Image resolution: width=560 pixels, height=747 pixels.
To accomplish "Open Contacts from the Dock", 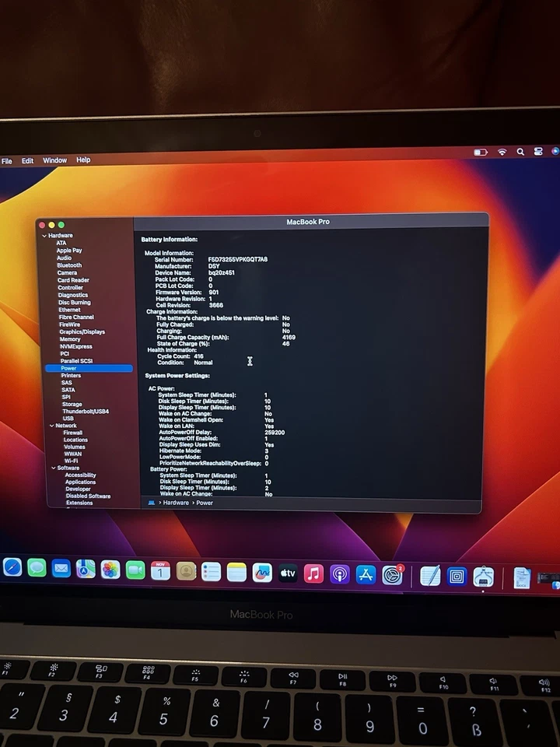I will click(x=186, y=571).
